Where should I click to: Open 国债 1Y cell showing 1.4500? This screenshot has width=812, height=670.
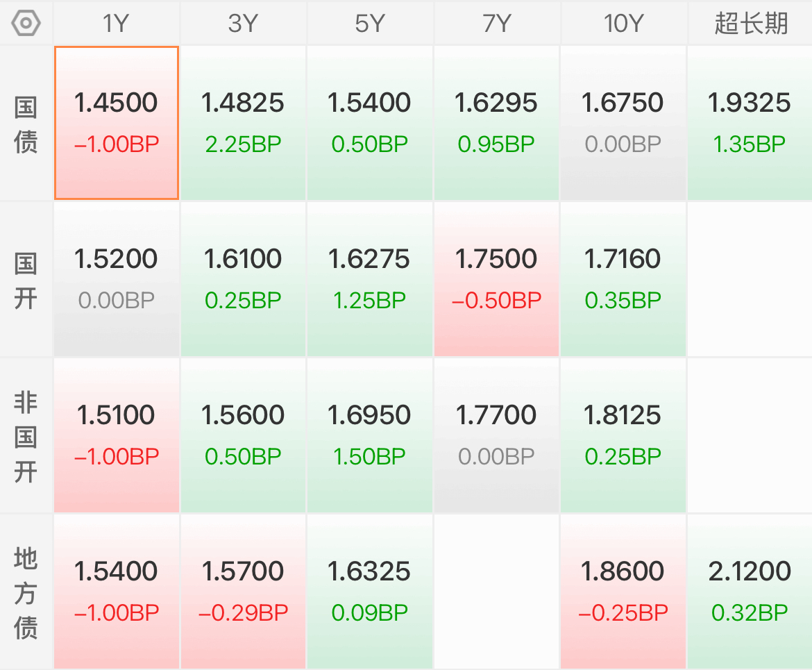click(x=117, y=124)
